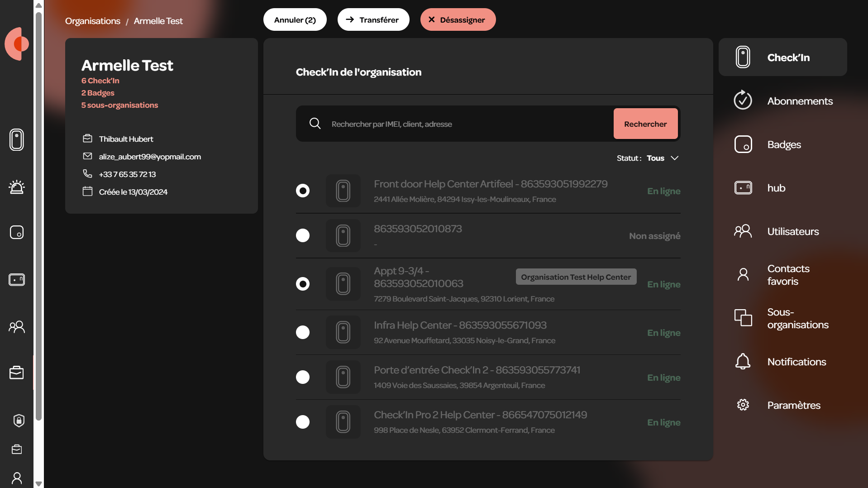
Task: Select the 863593052010873 device radio
Action: tap(303, 235)
